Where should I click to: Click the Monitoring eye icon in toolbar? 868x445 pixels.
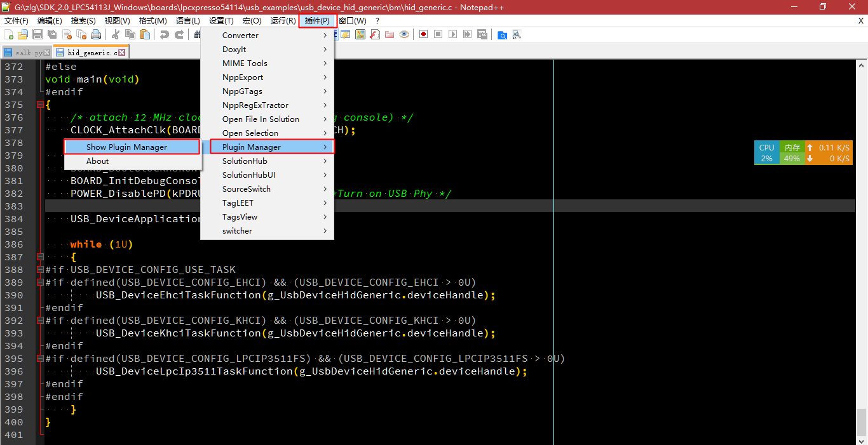[x=404, y=34]
